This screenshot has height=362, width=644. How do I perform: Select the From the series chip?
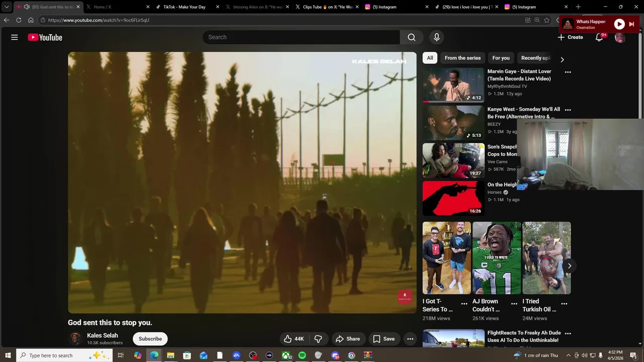462,58
